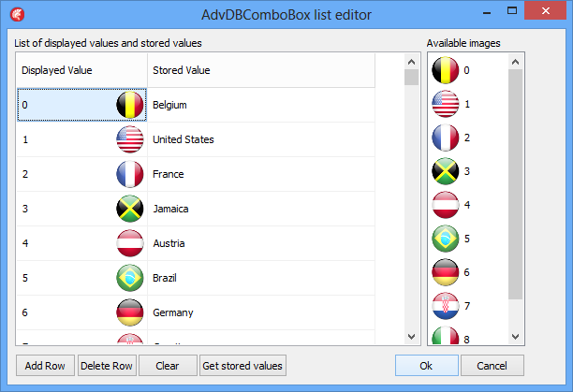Maximize the list editor window
Viewport: 573px width, 392px height.
tap(512, 11)
